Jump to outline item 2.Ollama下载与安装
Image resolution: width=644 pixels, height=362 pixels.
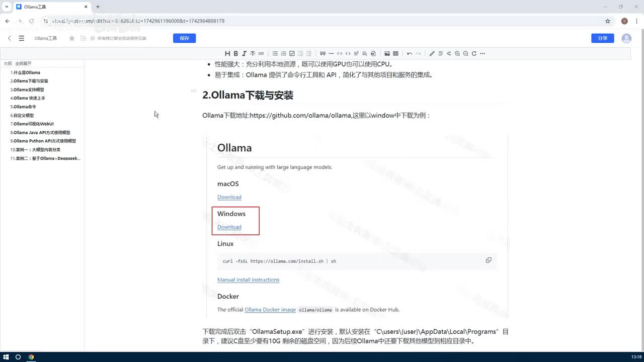[29, 81]
